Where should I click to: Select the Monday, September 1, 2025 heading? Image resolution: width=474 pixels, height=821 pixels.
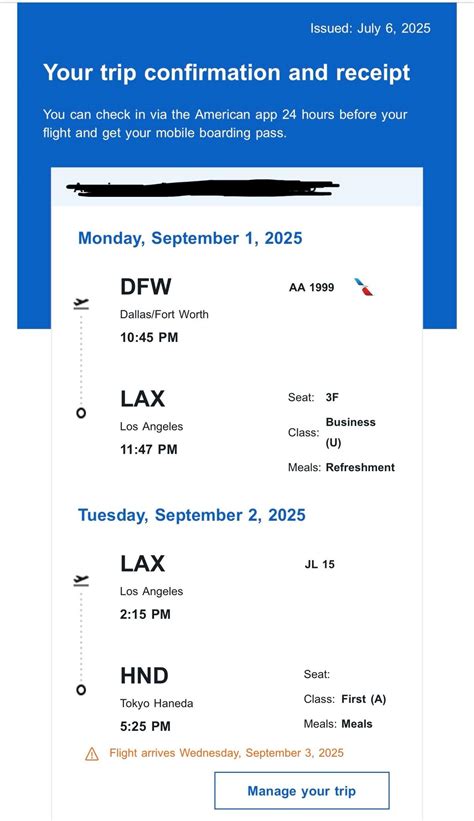pyautogui.click(x=190, y=238)
